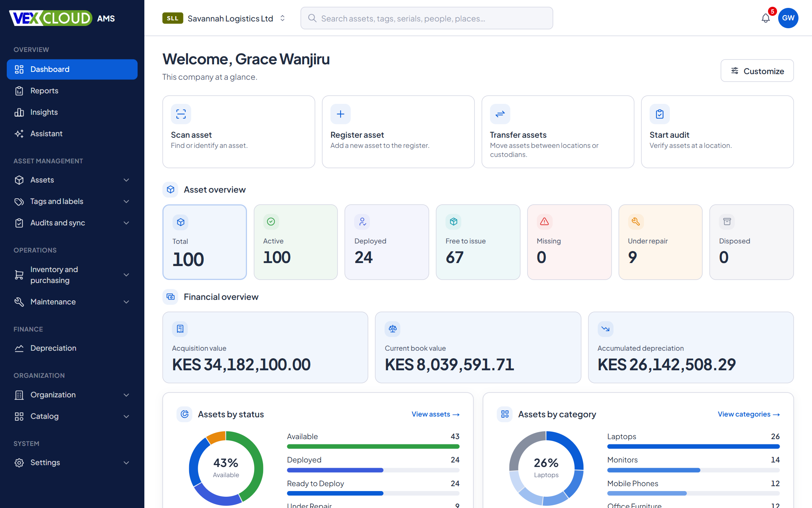This screenshot has height=508, width=812.
Task: Click the Laptops category progress bar
Action: coord(693,446)
